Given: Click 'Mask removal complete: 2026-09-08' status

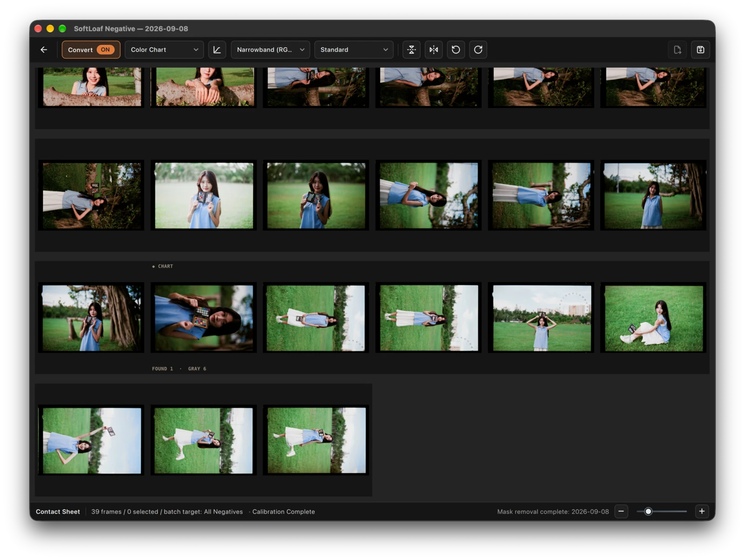Looking at the screenshot, I should coord(553,512).
